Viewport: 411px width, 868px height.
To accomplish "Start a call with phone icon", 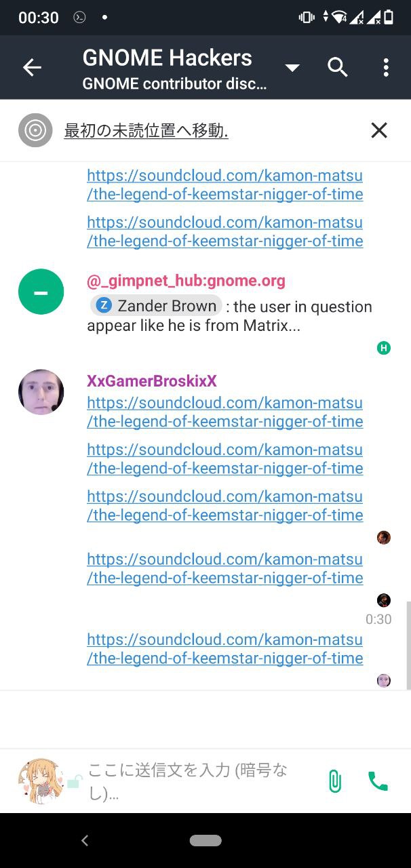I will tap(378, 781).
